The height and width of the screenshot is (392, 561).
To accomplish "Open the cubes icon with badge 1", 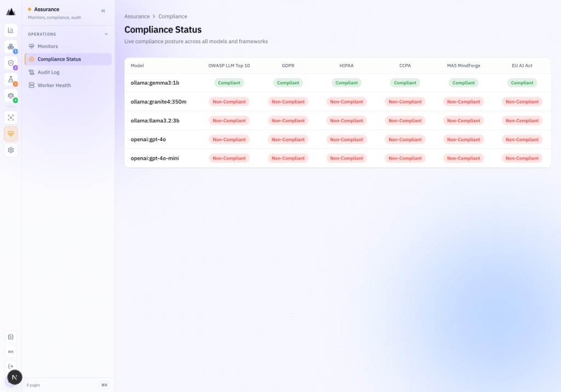I will [x=11, y=47].
